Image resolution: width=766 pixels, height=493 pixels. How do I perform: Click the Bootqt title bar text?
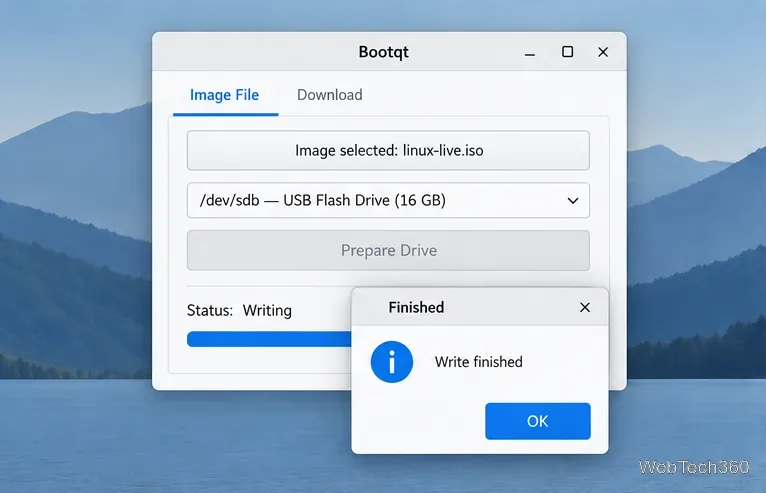pyautogui.click(x=383, y=52)
